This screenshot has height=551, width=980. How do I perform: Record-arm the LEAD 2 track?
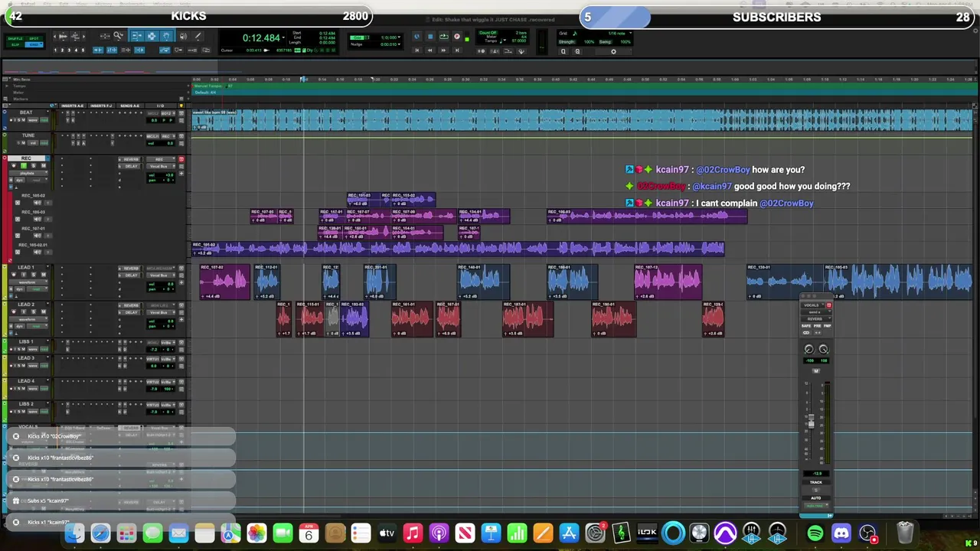(x=14, y=311)
